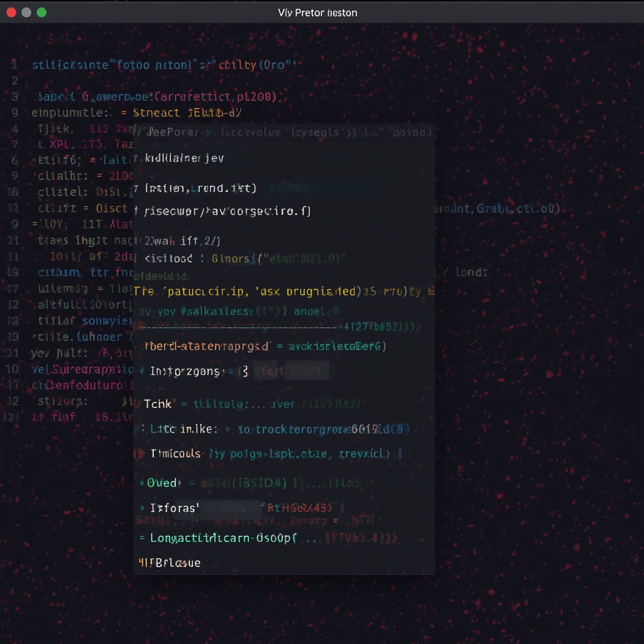Select the 'kidlllainer jev' completion entry

click(x=183, y=158)
